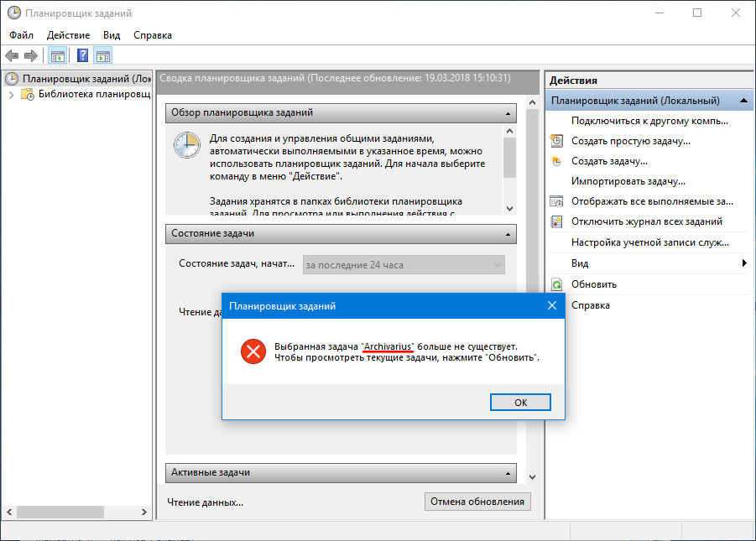This screenshot has width=756, height=541.
Task: Open the Действие menu
Action: 68,35
